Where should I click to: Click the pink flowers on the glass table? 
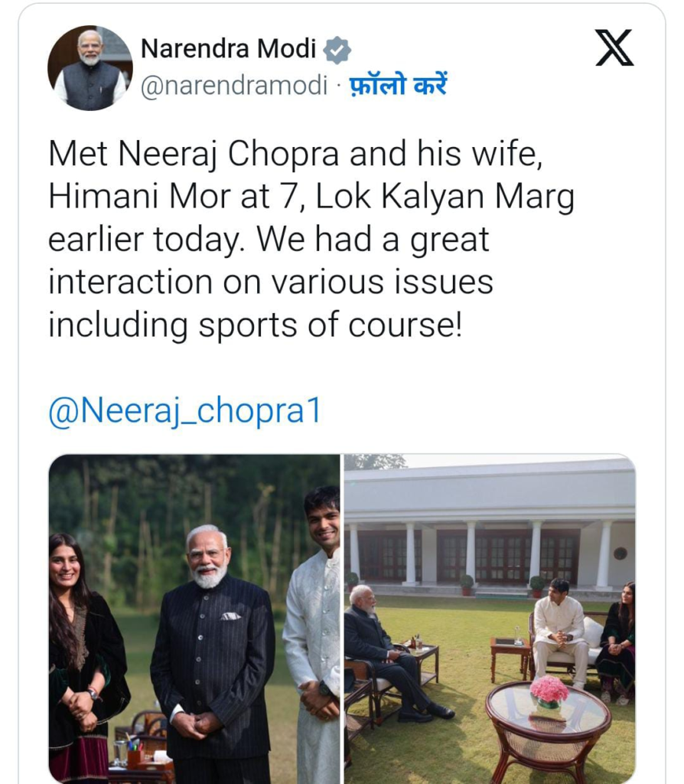[549, 690]
